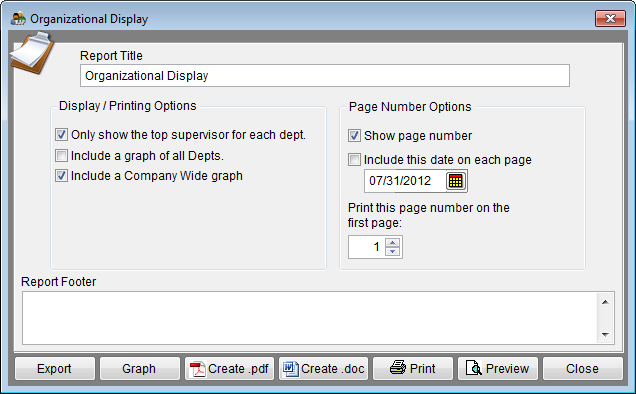Viewport: 636px width, 394px height.
Task: Create a .pdf of the report
Action: tap(230, 368)
